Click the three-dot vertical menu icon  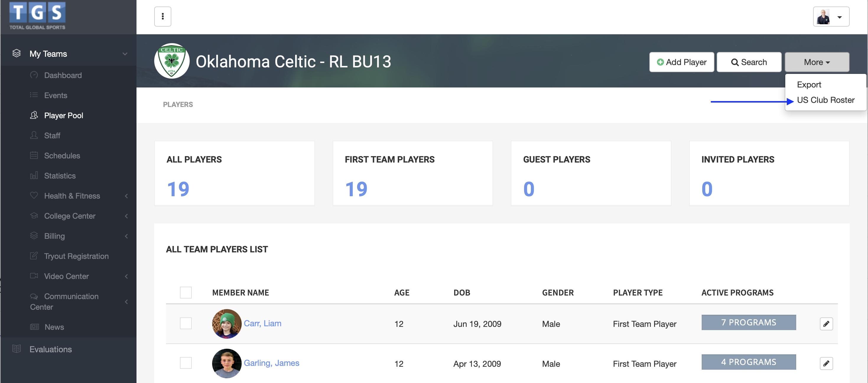162,17
